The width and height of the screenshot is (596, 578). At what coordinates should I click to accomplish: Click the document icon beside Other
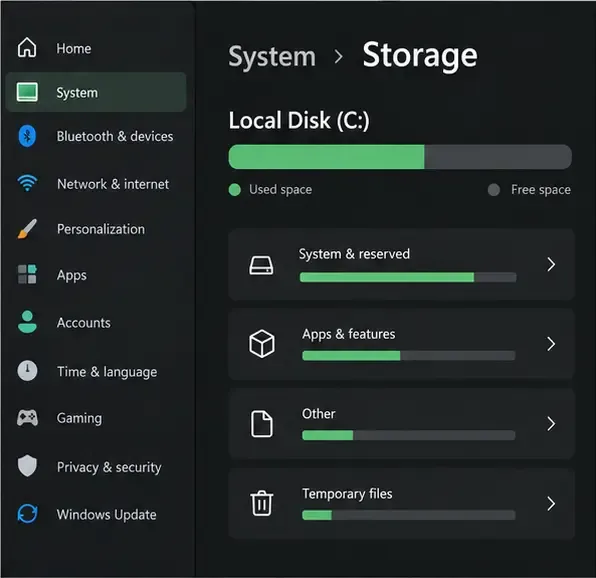point(262,423)
